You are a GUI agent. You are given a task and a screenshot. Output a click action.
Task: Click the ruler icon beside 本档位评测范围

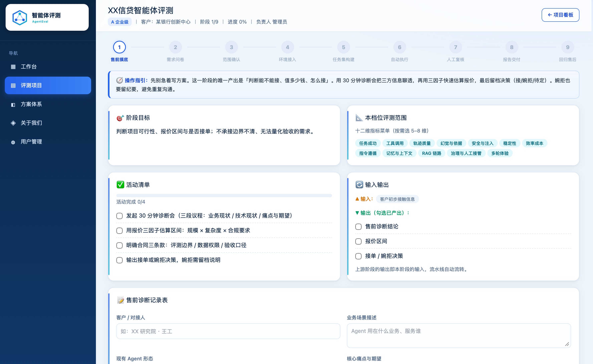(x=359, y=118)
